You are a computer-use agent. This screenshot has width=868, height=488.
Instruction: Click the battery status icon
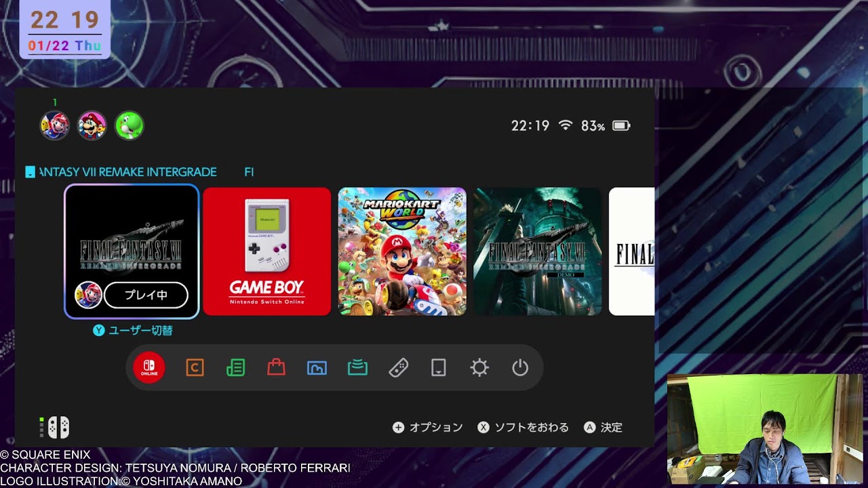coord(621,125)
